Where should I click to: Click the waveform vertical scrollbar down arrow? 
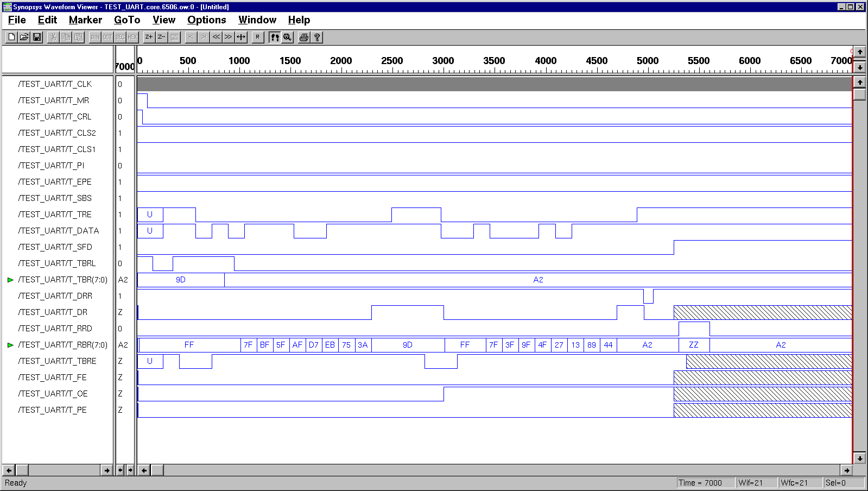[859, 458]
